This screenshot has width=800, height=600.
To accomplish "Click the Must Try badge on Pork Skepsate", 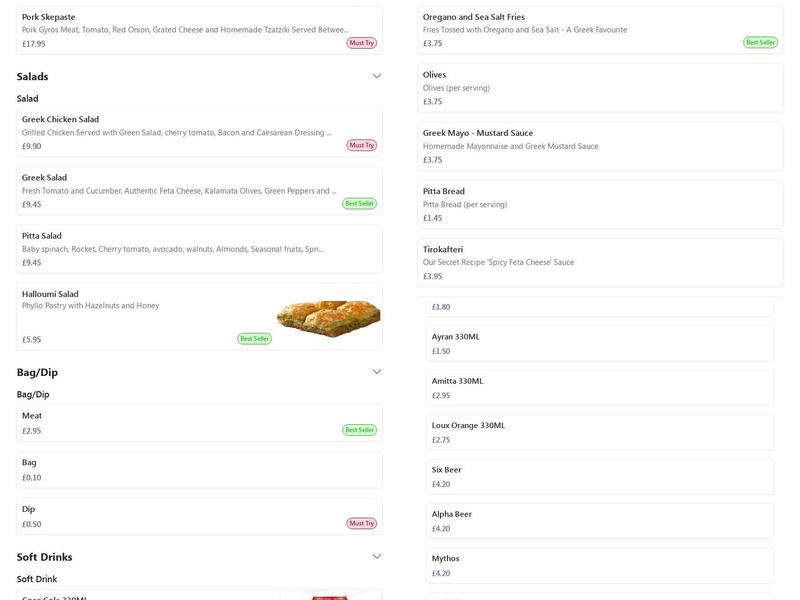I will click(359, 44).
